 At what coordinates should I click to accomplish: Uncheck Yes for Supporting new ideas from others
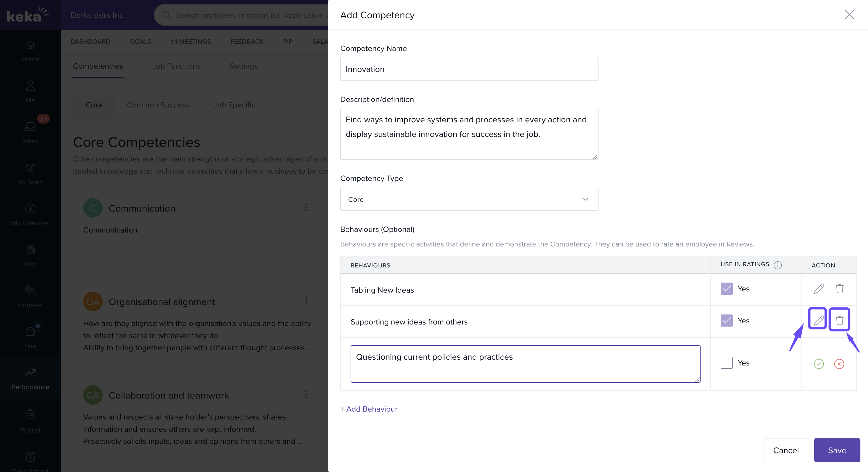(726, 320)
